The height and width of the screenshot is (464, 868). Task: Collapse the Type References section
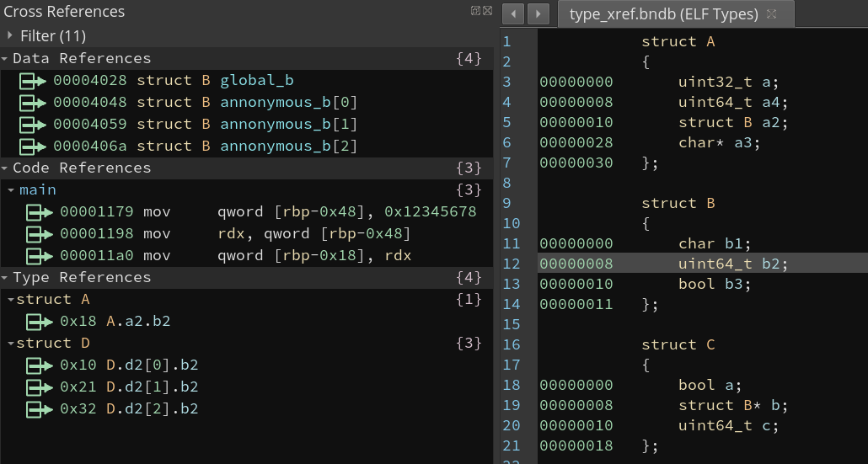pyautogui.click(x=4, y=278)
